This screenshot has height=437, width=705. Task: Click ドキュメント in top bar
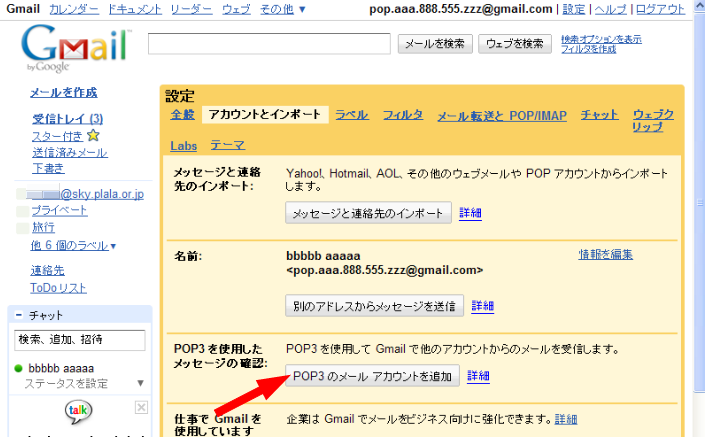point(135,9)
